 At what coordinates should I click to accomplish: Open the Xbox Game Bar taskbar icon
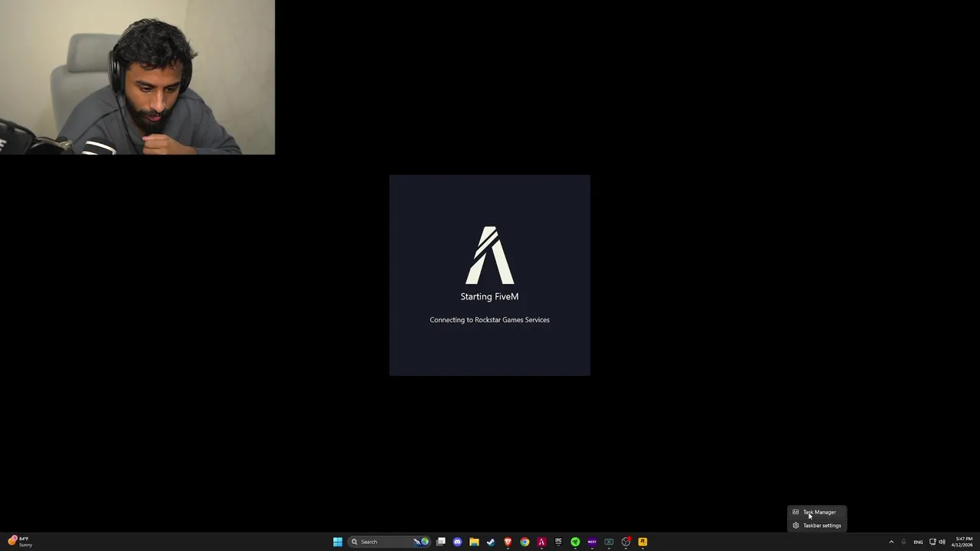[609, 542]
